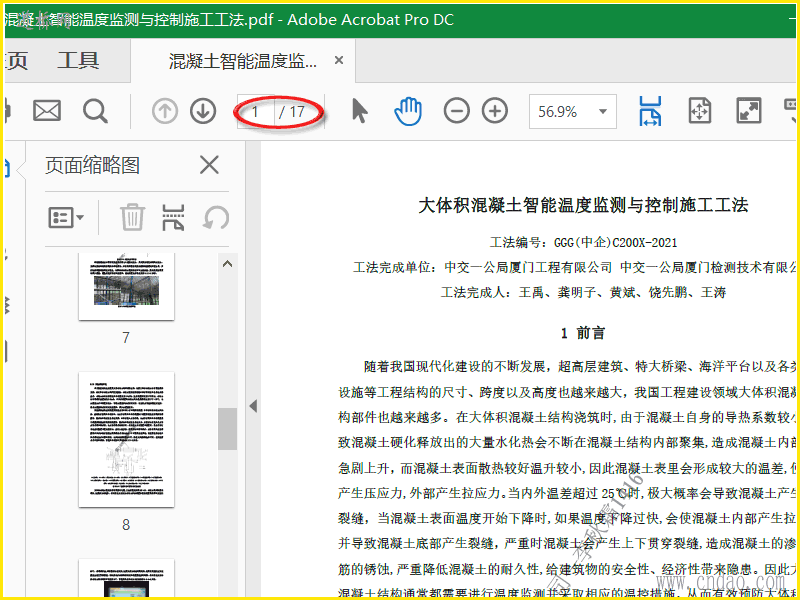The height and width of the screenshot is (600, 800).
Task: Click the insert pages icon in thumbnails panel
Action: (x=173, y=218)
